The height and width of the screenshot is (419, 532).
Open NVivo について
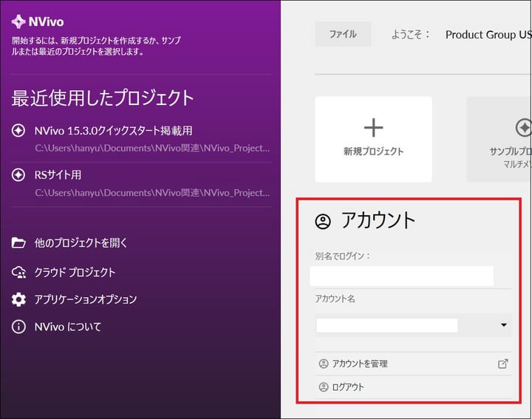pyautogui.click(x=68, y=327)
